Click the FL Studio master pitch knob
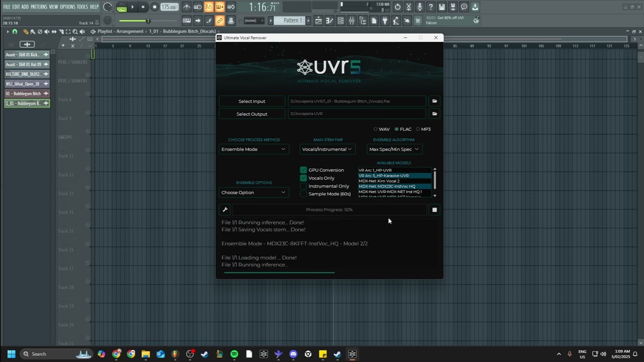 tap(108, 21)
